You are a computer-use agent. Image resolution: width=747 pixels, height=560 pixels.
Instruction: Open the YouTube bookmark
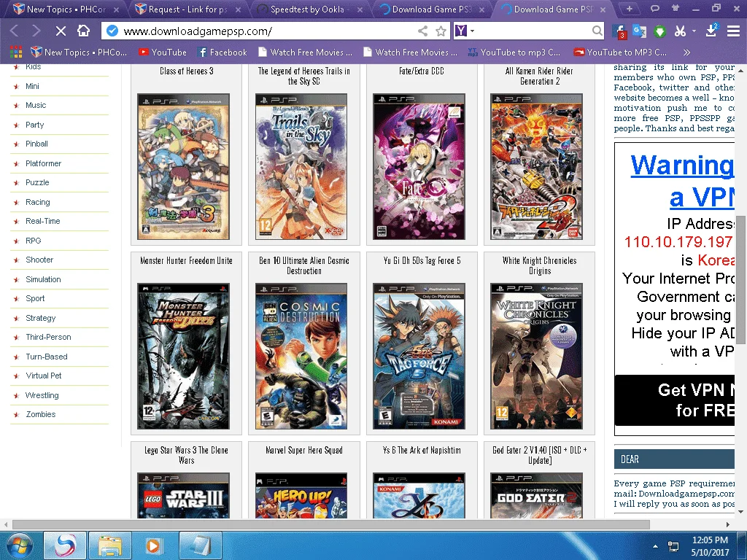point(163,52)
